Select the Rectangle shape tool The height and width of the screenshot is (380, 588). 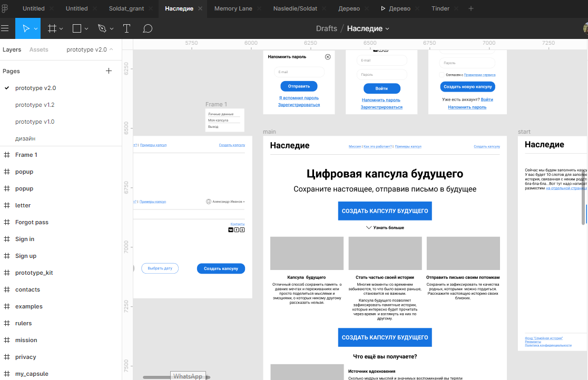tap(77, 28)
